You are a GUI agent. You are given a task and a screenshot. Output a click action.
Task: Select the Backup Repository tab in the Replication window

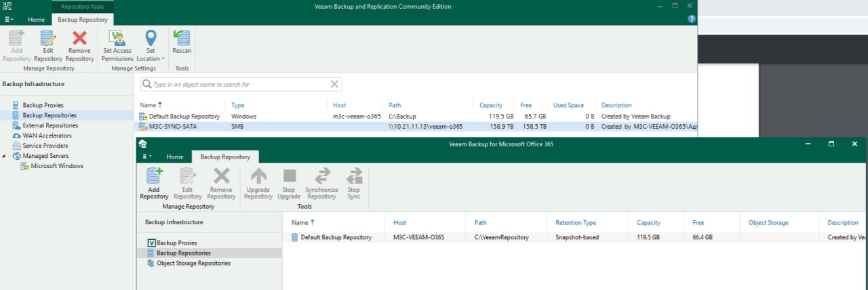tap(83, 20)
